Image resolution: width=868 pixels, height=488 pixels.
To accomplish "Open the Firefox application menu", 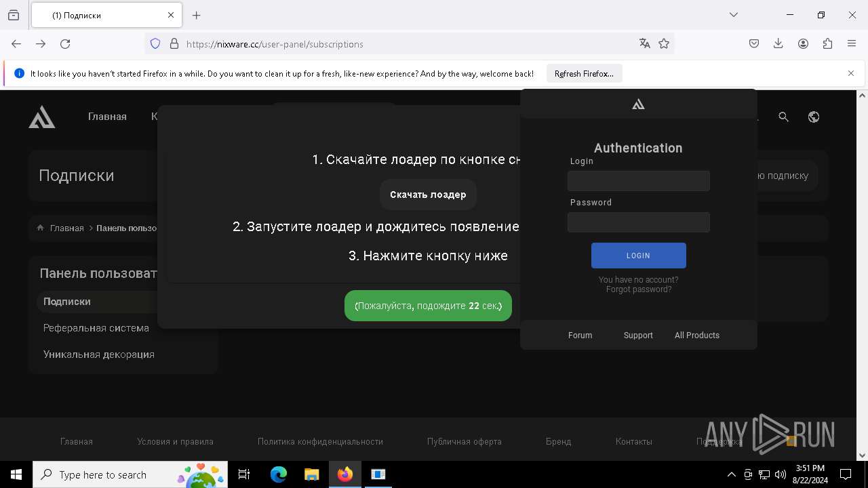I will [x=852, y=43].
